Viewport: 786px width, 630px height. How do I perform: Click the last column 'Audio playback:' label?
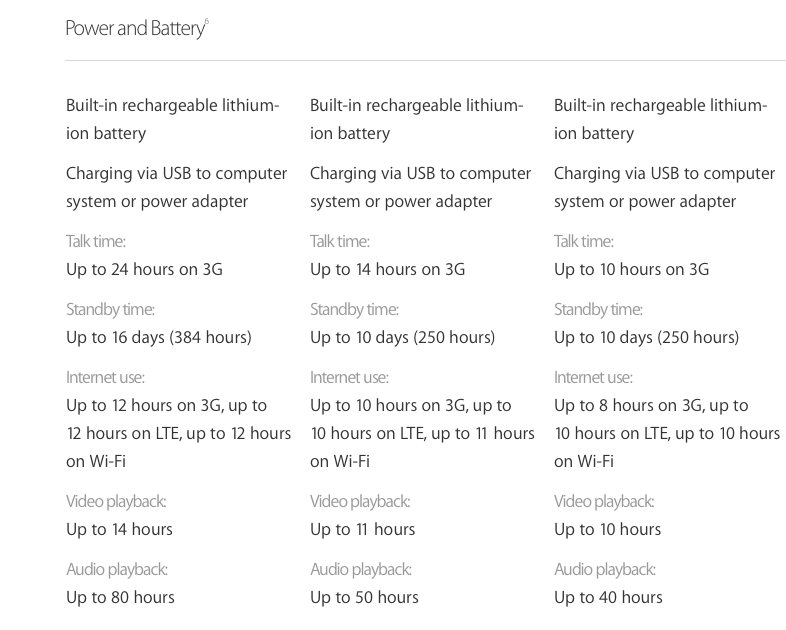605,569
